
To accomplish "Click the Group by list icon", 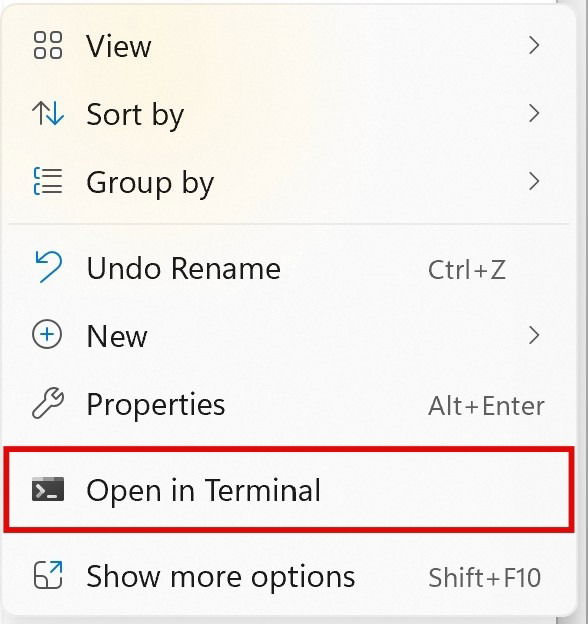I will [x=48, y=181].
